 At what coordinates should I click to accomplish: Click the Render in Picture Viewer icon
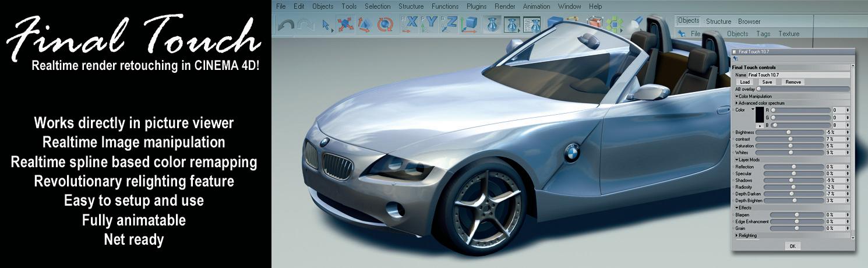[511, 25]
